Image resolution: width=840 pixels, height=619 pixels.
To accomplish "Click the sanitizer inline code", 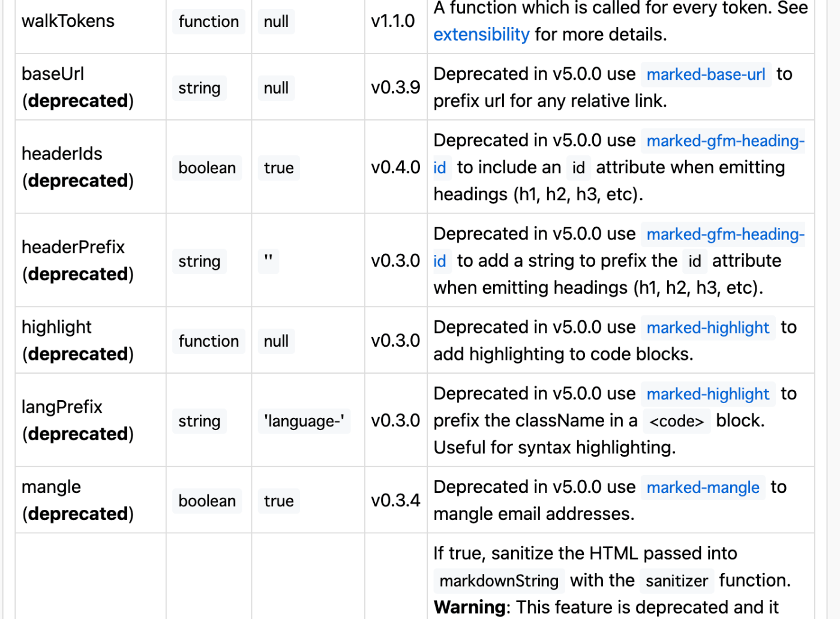I will point(677,581).
